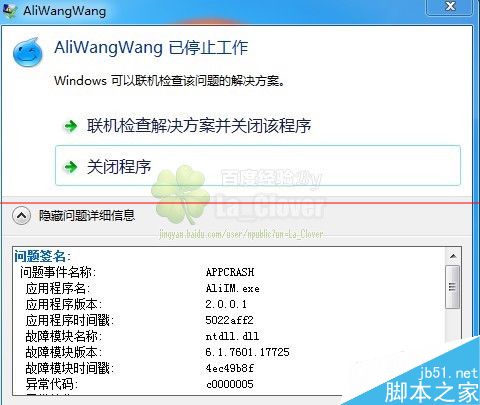Click the blue AliWangWang smiley logo

pos(28,53)
